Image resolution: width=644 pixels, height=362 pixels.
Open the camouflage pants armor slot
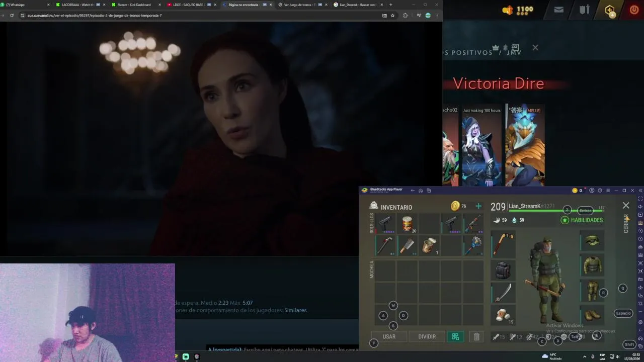point(592,290)
